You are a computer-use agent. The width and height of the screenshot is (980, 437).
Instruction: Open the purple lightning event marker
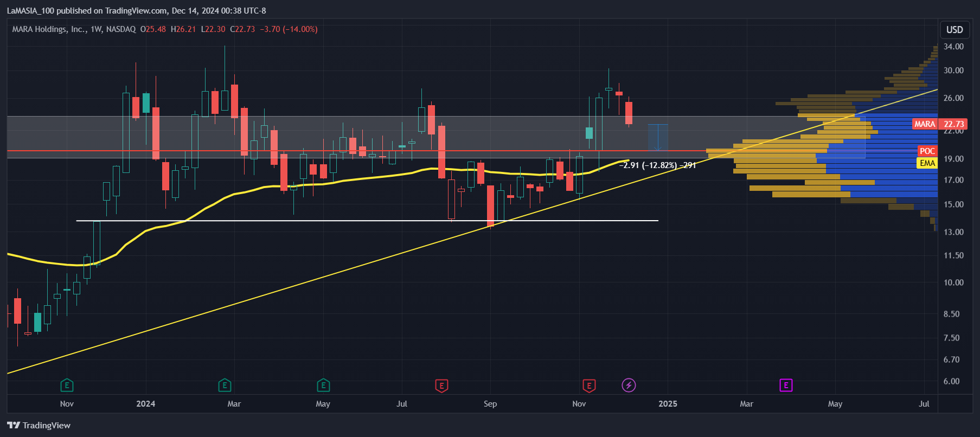(629, 385)
